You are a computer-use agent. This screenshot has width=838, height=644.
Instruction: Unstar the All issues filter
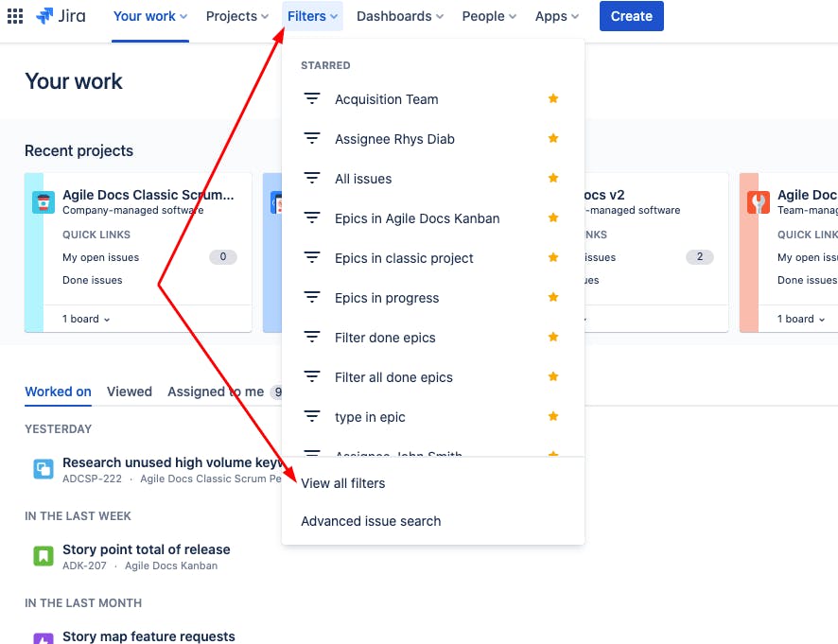click(552, 179)
